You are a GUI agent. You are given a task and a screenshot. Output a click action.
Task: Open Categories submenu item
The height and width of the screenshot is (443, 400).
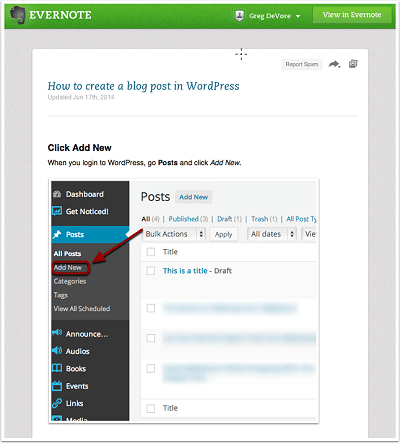[x=70, y=281]
